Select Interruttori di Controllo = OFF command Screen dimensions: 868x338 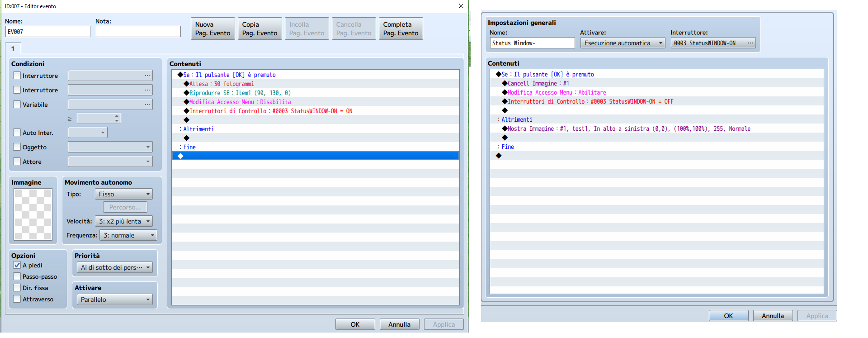coord(657,101)
